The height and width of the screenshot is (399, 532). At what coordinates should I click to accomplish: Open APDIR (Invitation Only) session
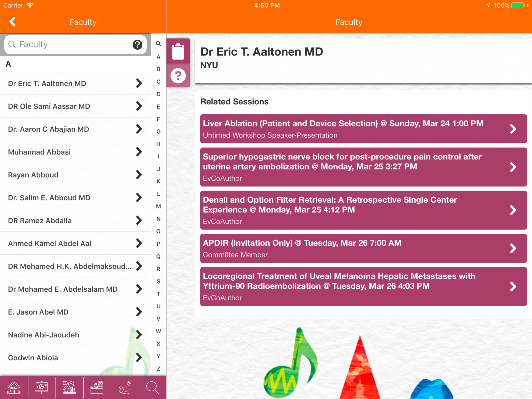coord(363,248)
